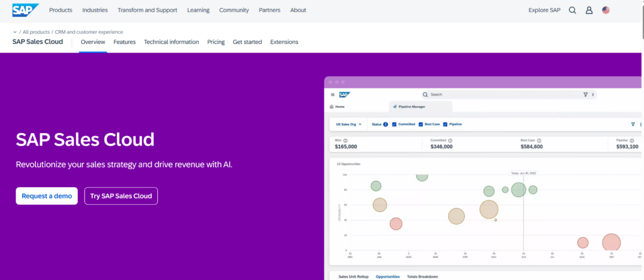The height and width of the screenshot is (280, 644).
Task: Open Sales Unit Rollup tab
Action: (x=353, y=277)
